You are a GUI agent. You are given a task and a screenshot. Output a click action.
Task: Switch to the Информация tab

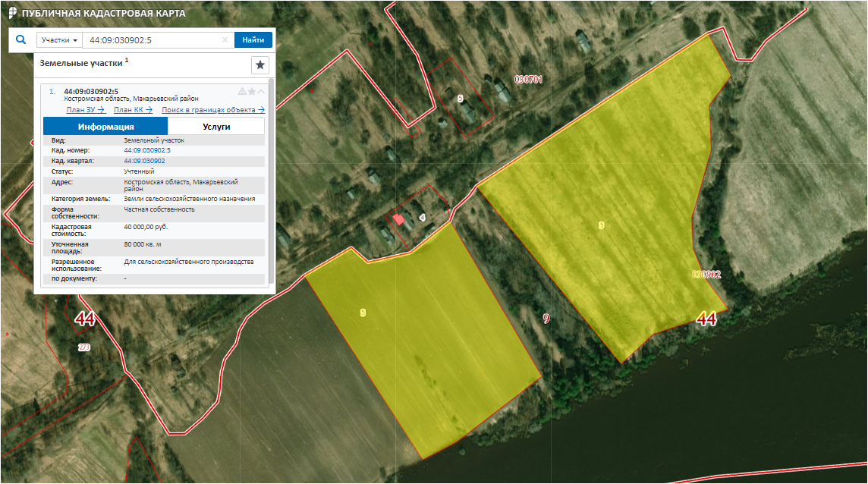click(x=105, y=126)
